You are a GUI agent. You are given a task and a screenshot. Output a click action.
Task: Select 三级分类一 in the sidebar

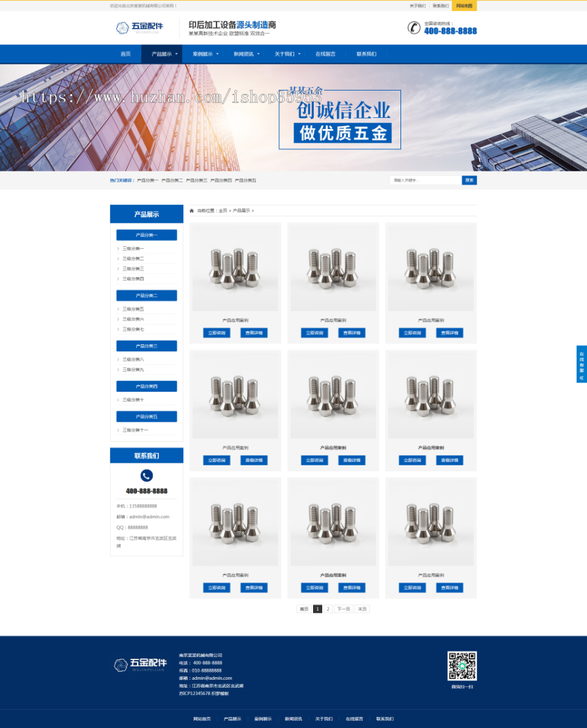(x=133, y=248)
